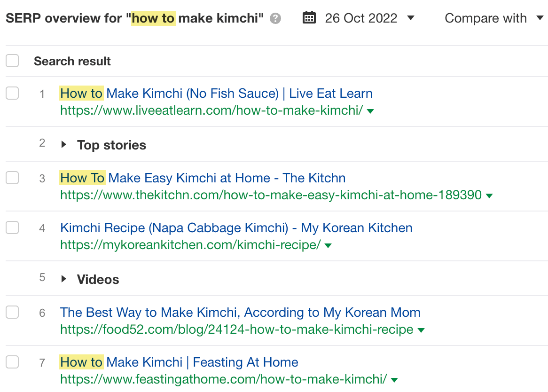Open the Kimchi Recipe My Korean Kitchen link
The height and width of the screenshot is (392, 548).
(236, 227)
